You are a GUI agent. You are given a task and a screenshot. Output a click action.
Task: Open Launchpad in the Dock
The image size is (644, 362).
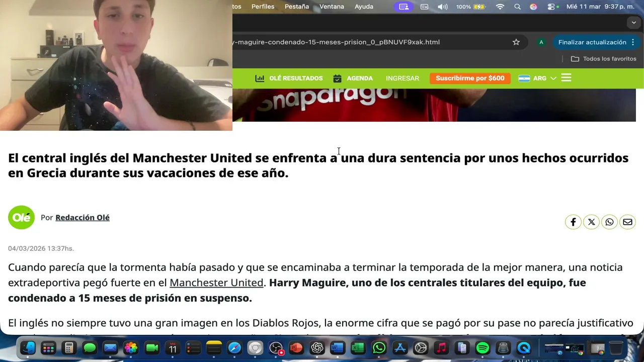click(48, 348)
